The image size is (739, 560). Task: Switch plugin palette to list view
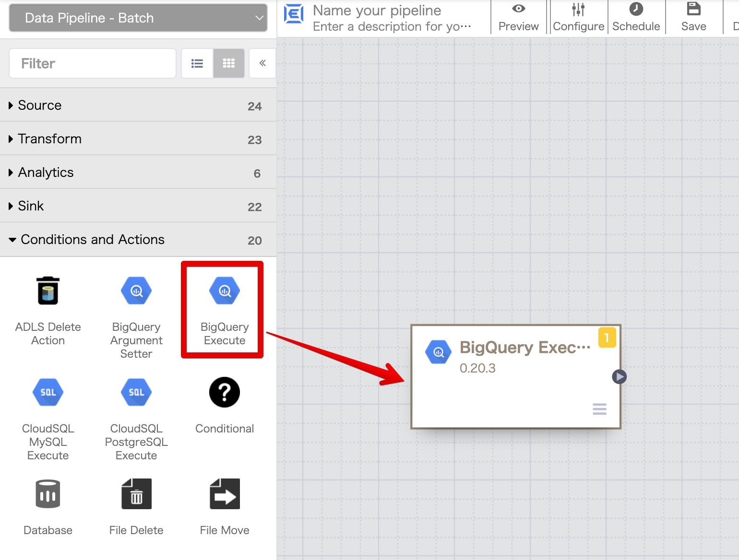[197, 63]
